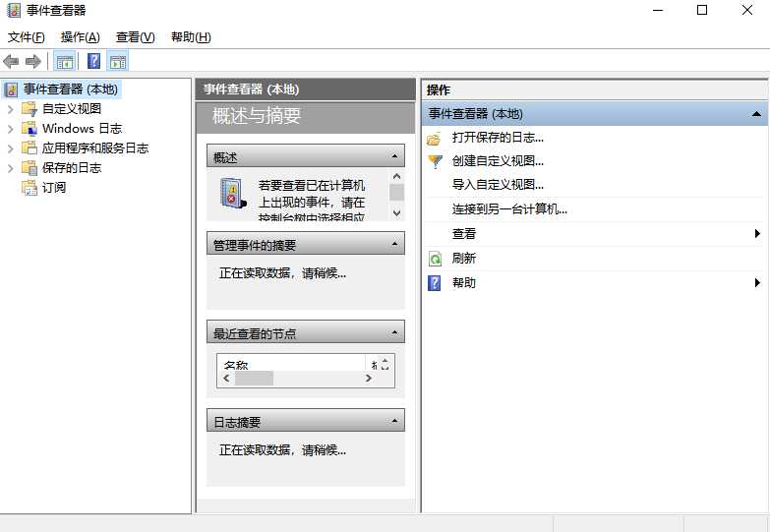770x532 pixels.
Task: Select 订阅 in the tree
Action: pyautogui.click(x=54, y=188)
